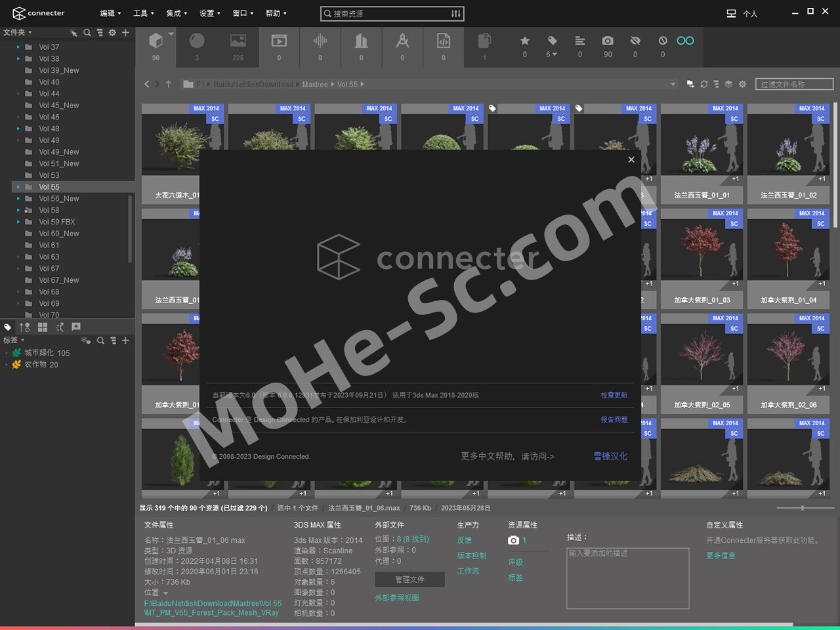Open the 编辑 menu
Viewport: 840px width, 630px height.
point(110,13)
